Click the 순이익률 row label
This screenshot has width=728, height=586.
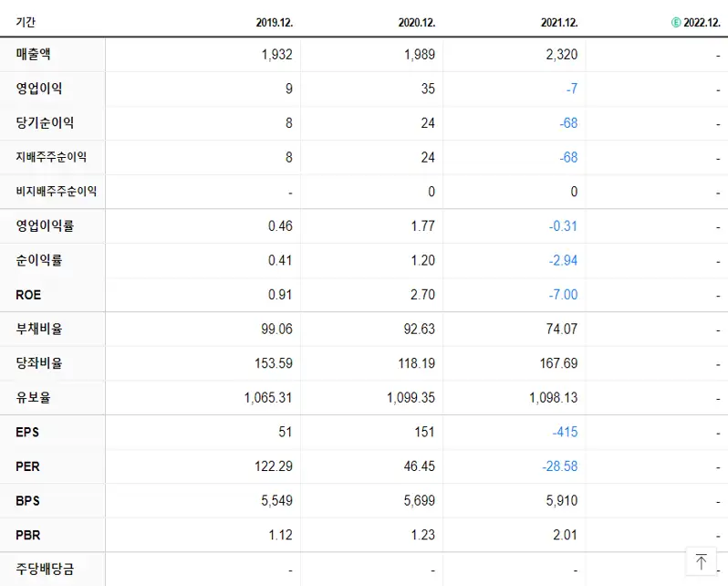(x=39, y=260)
